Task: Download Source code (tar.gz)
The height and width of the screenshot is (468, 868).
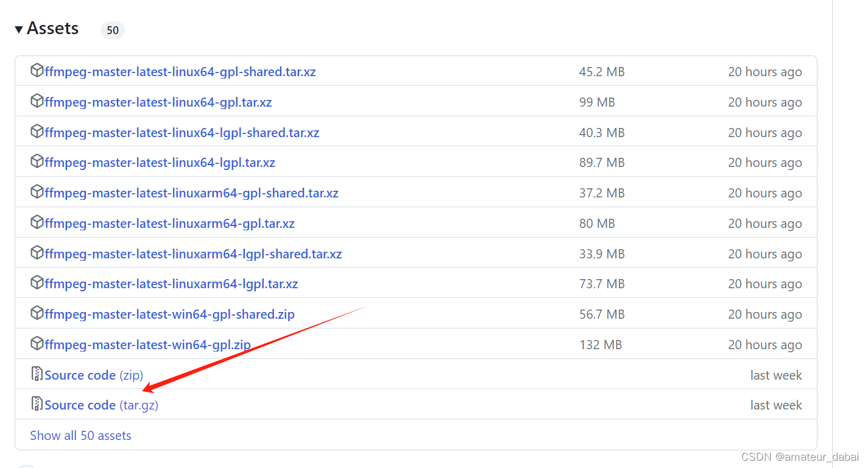Action: click(x=102, y=405)
